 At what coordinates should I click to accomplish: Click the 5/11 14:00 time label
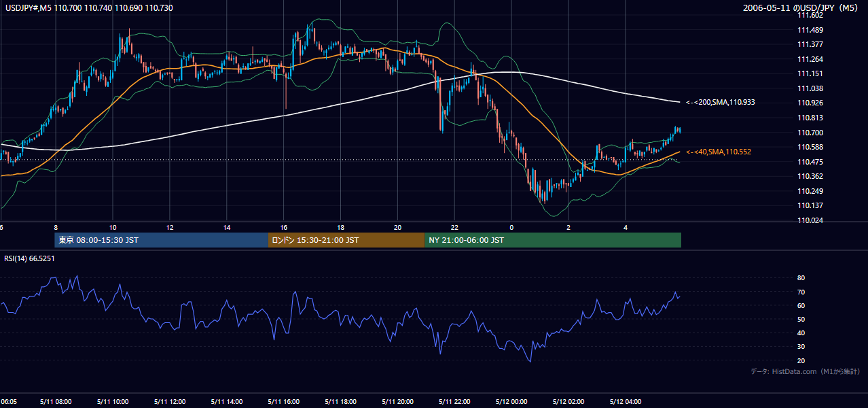226,401
